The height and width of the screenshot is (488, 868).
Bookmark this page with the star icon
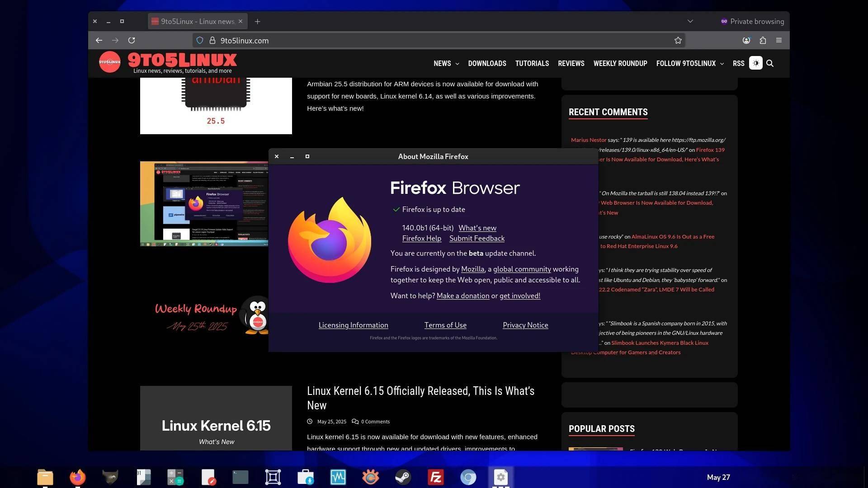pyautogui.click(x=678, y=41)
